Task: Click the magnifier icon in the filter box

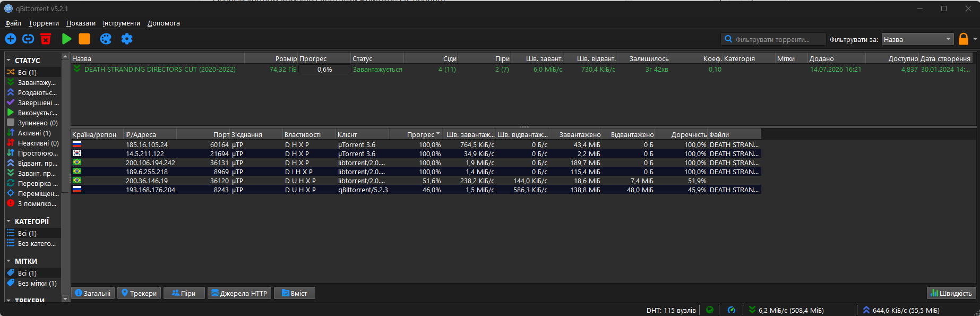Action: [728, 39]
